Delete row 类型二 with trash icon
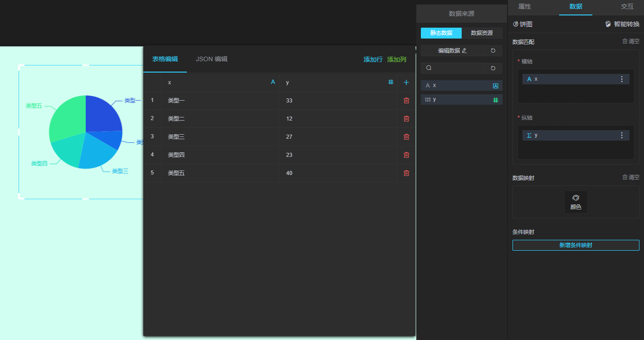The width and height of the screenshot is (644, 340). 406,119
